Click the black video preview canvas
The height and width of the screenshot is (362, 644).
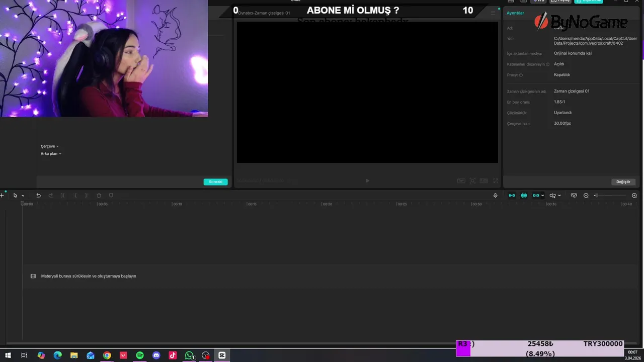pyautogui.click(x=367, y=93)
